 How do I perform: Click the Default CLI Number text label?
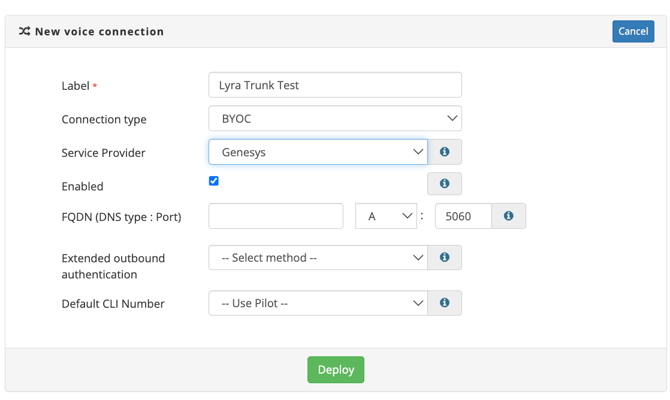[x=113, y=304]
